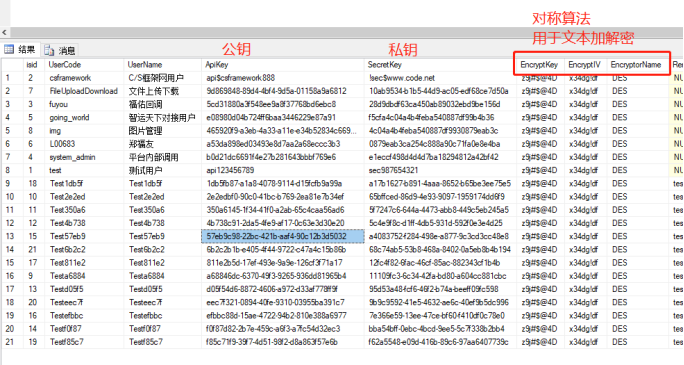Click the EncryptKey column header

(x=540, y=65)
